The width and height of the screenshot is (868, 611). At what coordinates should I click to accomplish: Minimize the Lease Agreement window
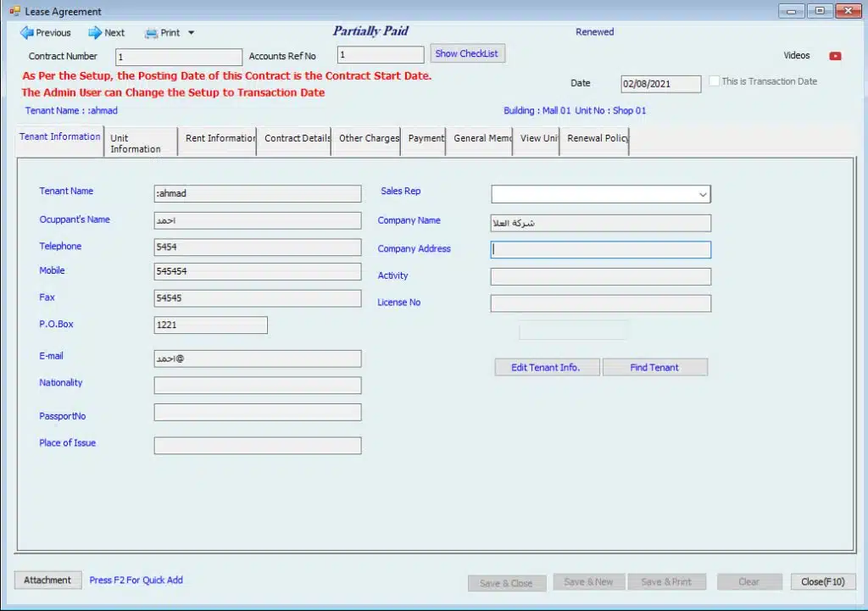(x=791, y=11)
